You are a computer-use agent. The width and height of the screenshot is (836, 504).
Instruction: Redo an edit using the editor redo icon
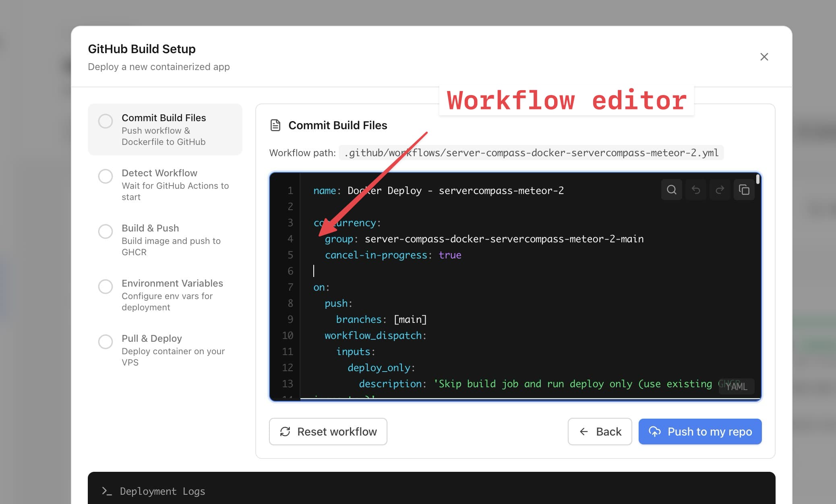720,190
